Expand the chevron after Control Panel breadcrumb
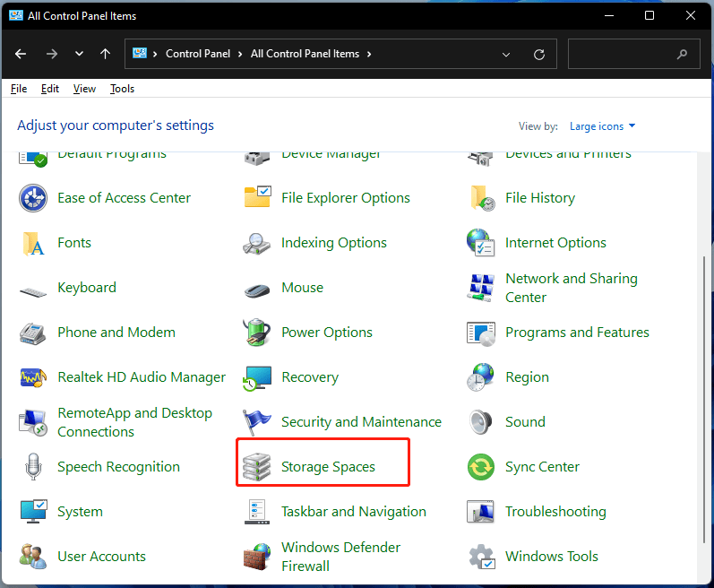 tap(240, 54)
